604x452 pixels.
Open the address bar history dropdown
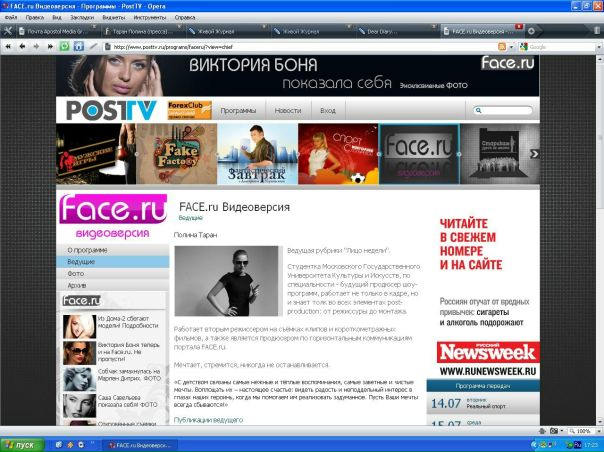point(512,46)
